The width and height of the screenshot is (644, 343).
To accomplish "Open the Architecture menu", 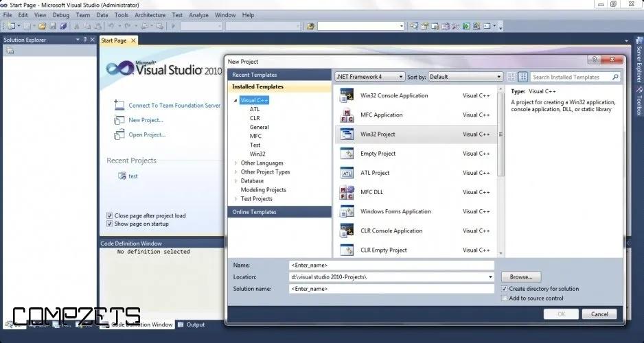I will click(x=150, y=14).
